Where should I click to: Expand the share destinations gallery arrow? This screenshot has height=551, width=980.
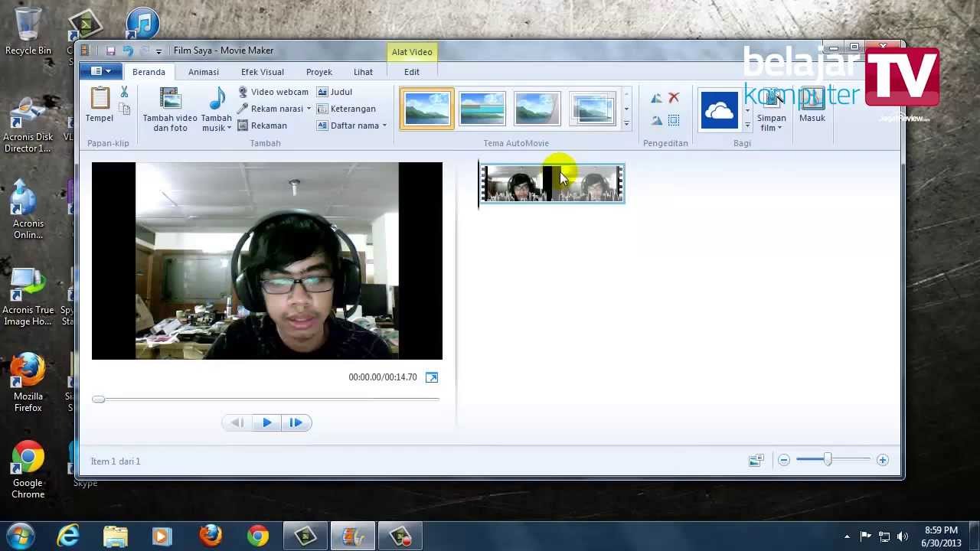(x=747, y=124)
